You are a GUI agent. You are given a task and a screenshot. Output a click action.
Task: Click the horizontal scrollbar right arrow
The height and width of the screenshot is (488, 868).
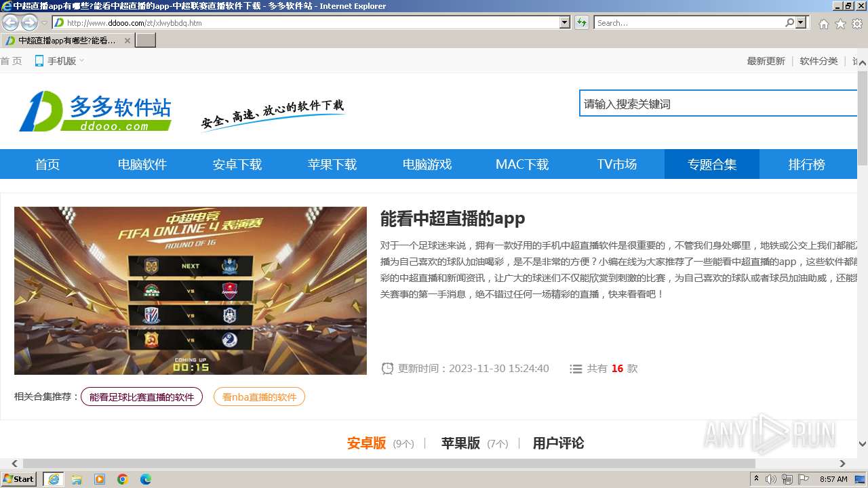[x=843, y=464]
